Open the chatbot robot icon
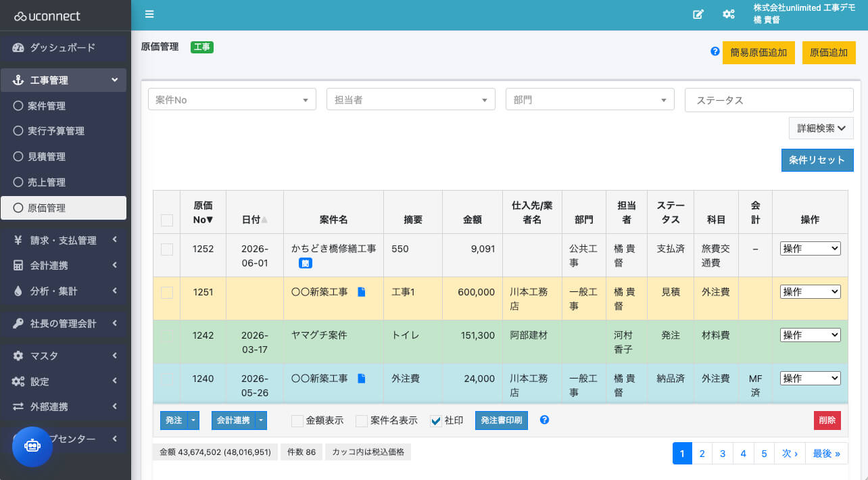This screenshot has width=868, height=480. point(32,447)
